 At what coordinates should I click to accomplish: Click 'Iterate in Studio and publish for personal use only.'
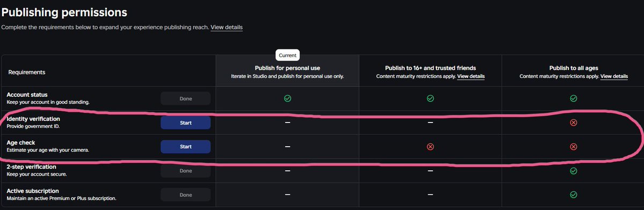287,76
